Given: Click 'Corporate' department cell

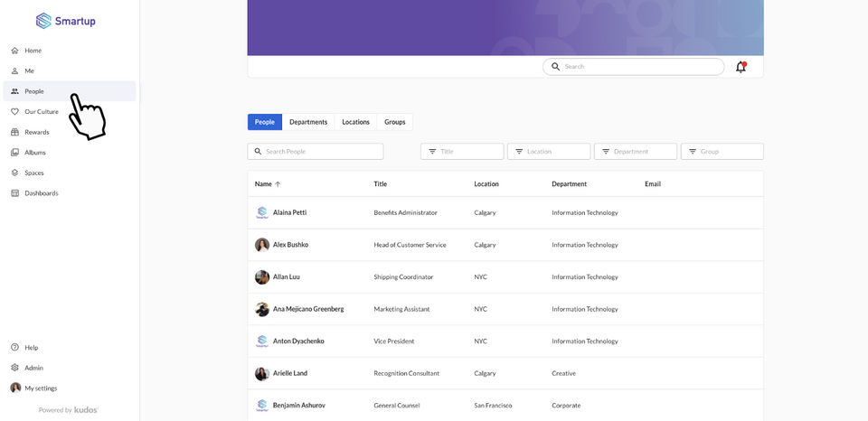Looking at the screenshot, I should (566, 406).
